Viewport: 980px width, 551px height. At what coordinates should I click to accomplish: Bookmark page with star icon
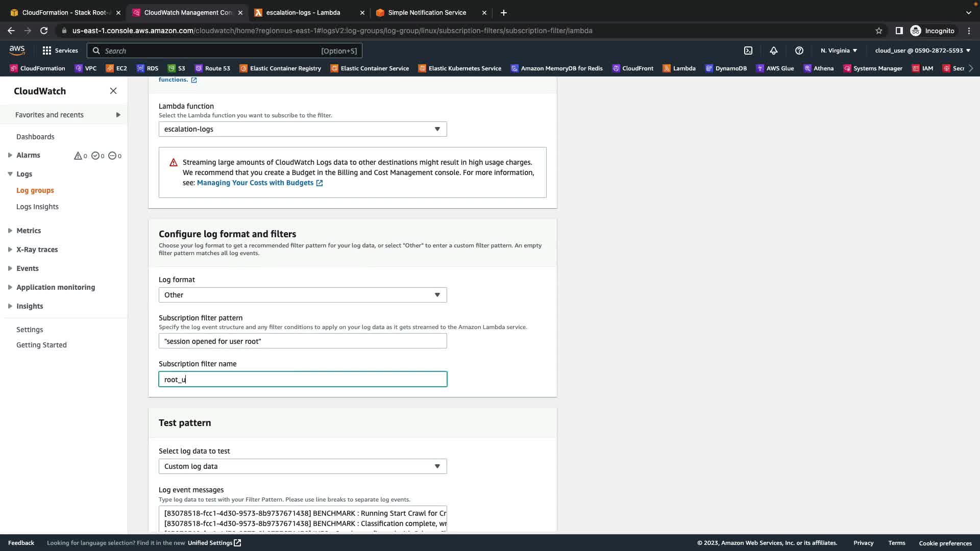click(878, 31)
